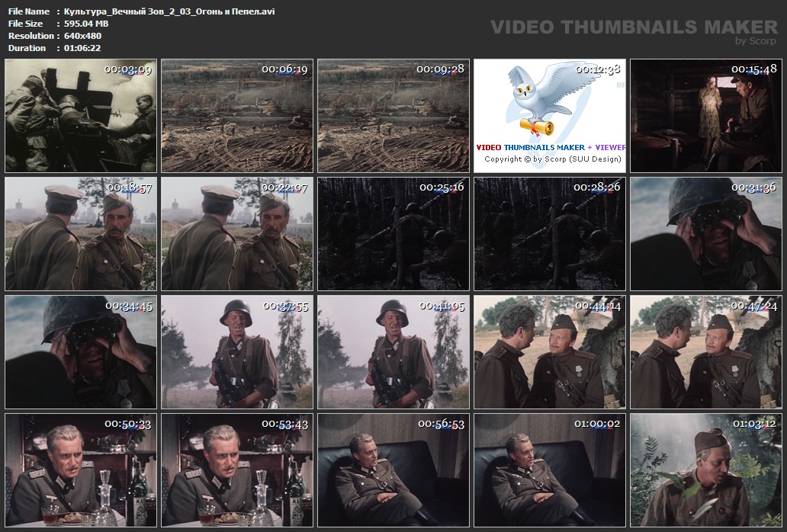Select the dark forest frame at 00:25:16
Screen dimensions: 787x532
(393, 234)
